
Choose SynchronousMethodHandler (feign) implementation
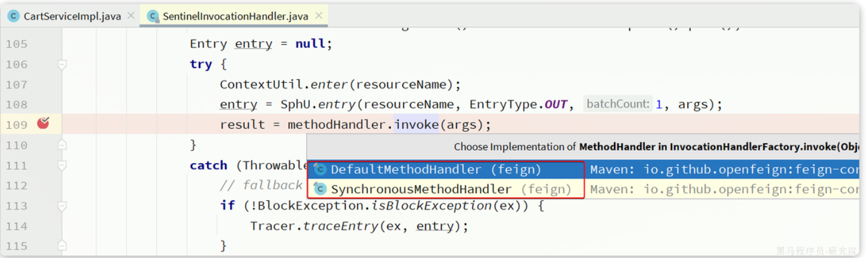[442, 189]
